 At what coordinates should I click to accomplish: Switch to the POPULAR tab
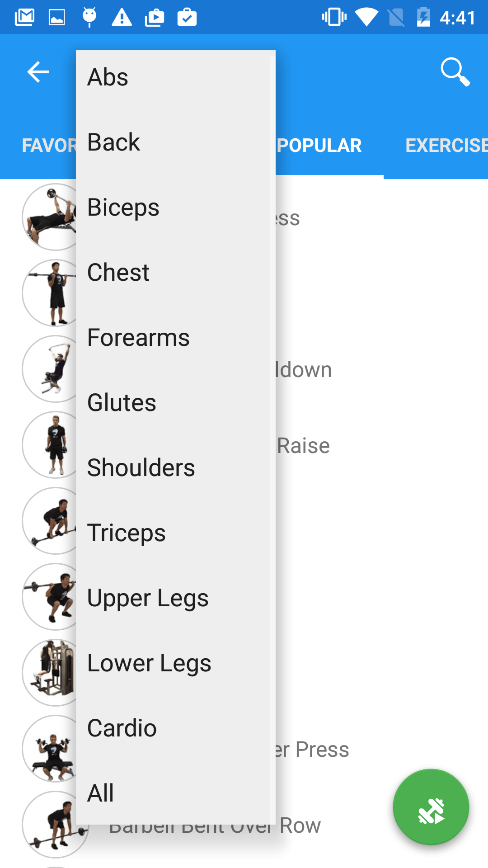(319, 146)
